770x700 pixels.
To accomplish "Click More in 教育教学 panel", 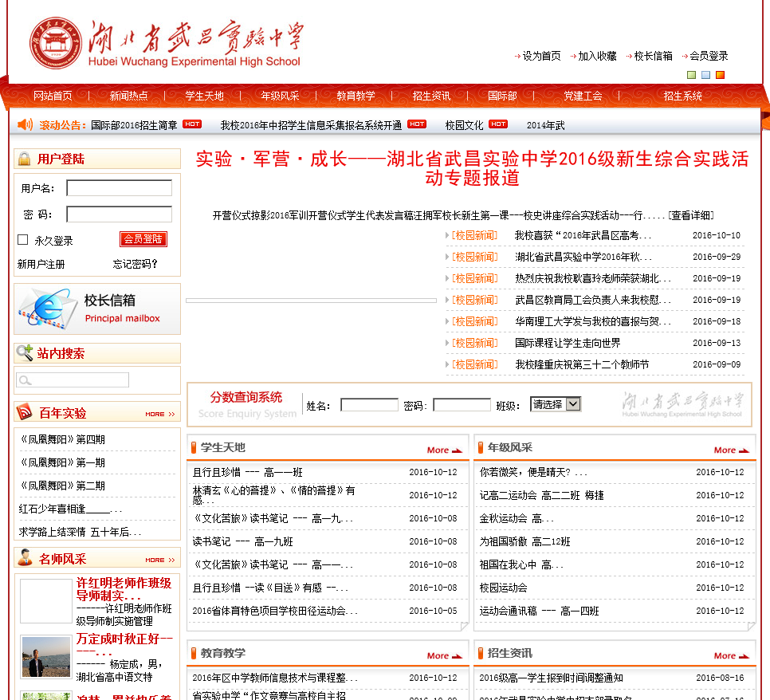I will tap(445, 656).
